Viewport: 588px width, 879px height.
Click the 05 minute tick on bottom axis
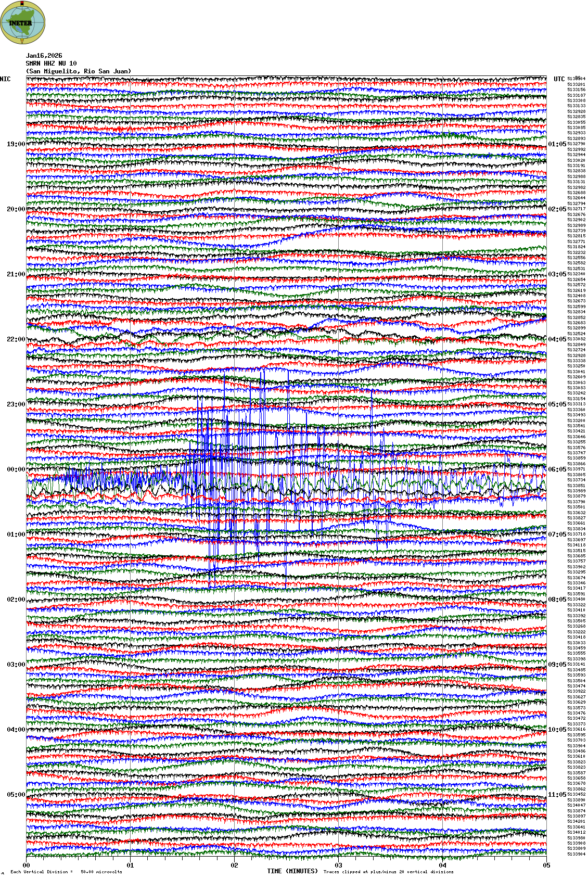(546, 865)
